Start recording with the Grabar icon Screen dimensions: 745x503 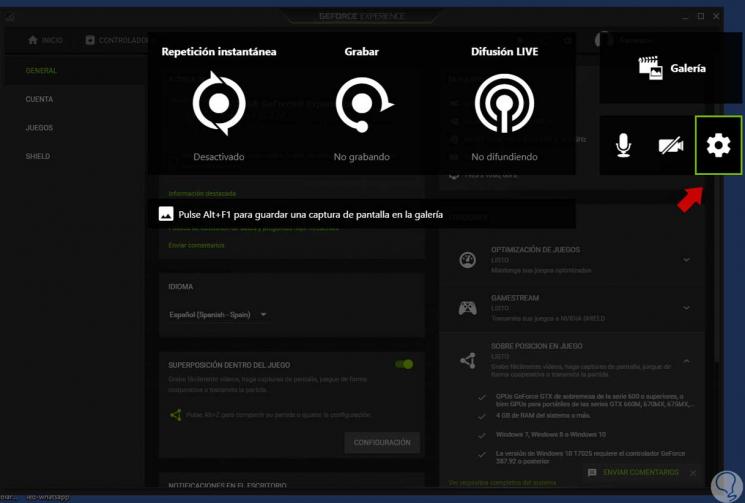coord(363,104)
